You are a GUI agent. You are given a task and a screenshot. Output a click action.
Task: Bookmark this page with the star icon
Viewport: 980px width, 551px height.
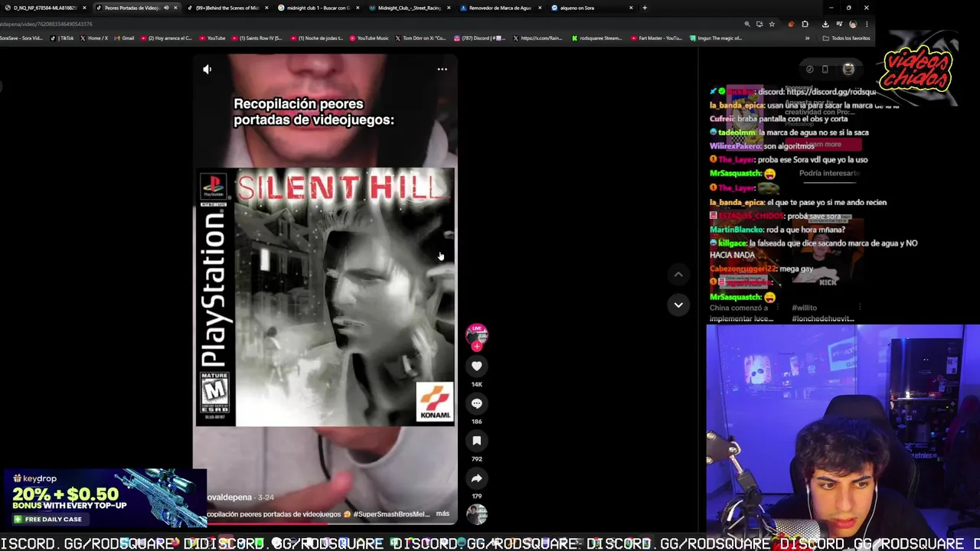[x=771, y=24]
